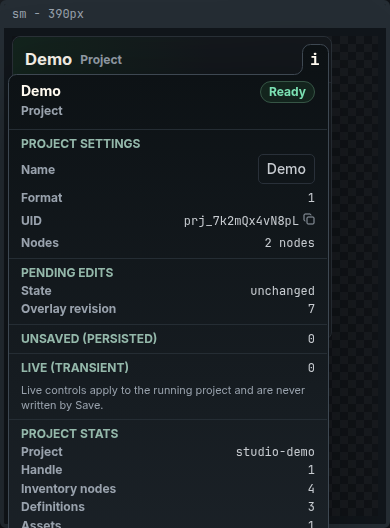
Task: Click the Pending Edits section header
Action: coord(67,273)
